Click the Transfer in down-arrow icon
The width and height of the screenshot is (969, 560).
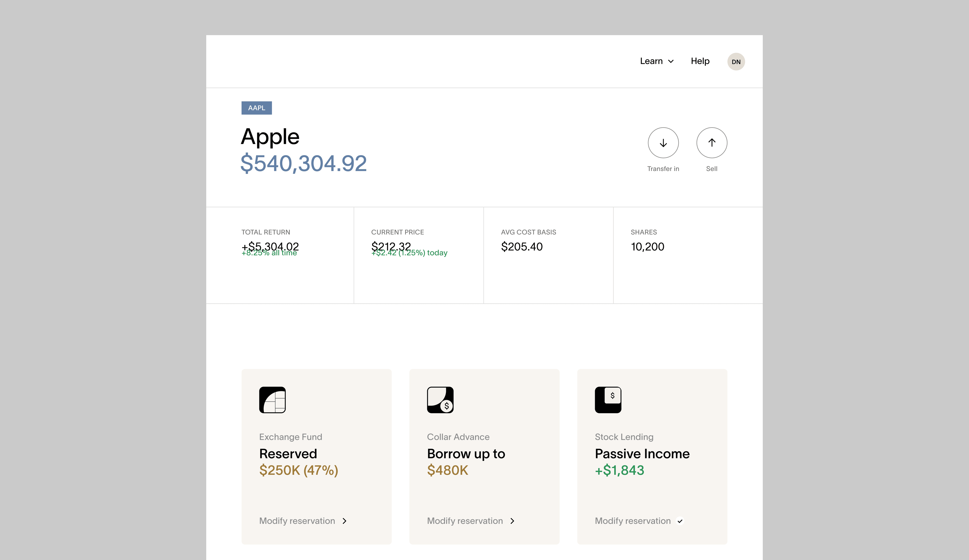click(663, 143)
